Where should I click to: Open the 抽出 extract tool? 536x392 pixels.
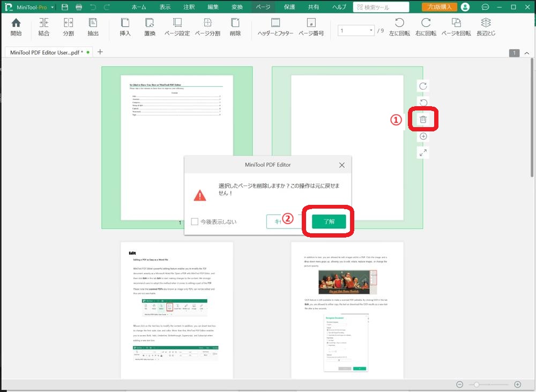[x=93, y=27]
